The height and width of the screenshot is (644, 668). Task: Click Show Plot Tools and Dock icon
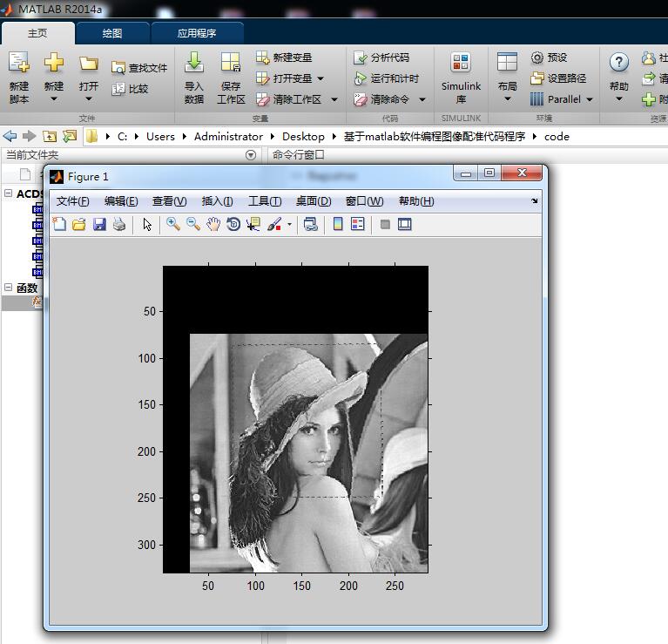[405, 224]
